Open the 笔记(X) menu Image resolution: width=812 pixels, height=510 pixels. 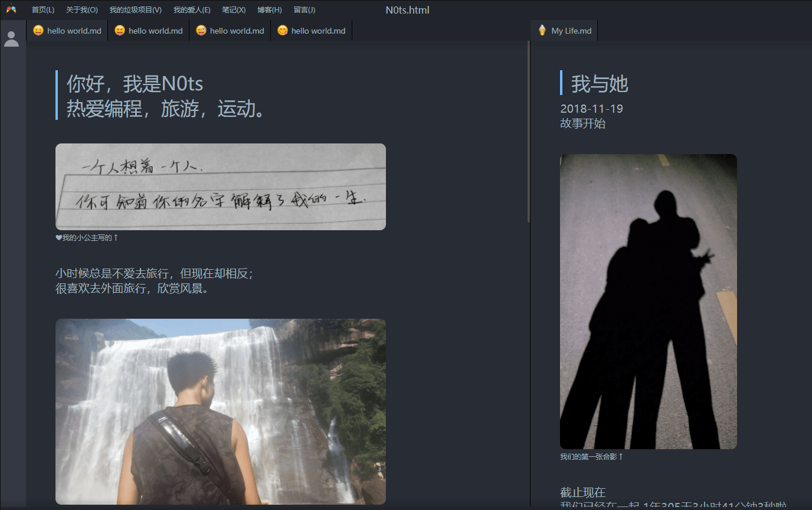pos(233,9)
